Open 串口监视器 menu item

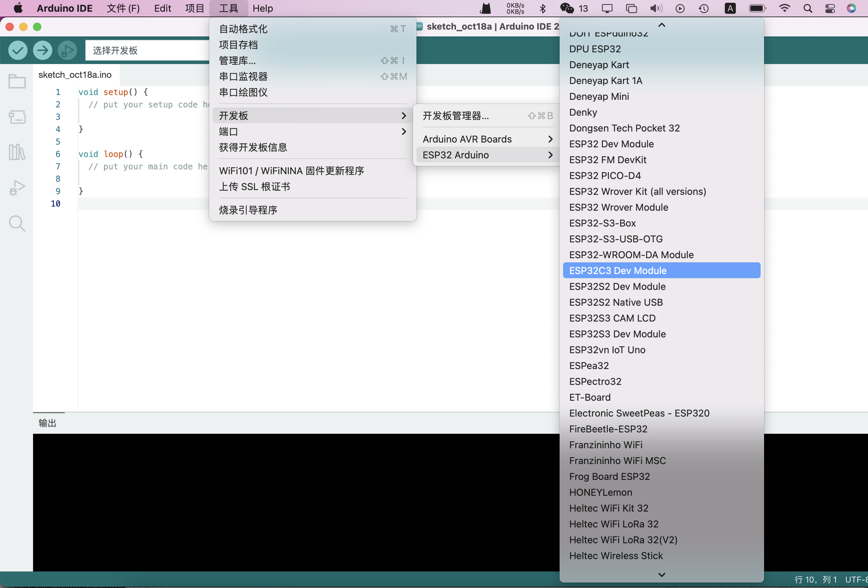(313, 76)
